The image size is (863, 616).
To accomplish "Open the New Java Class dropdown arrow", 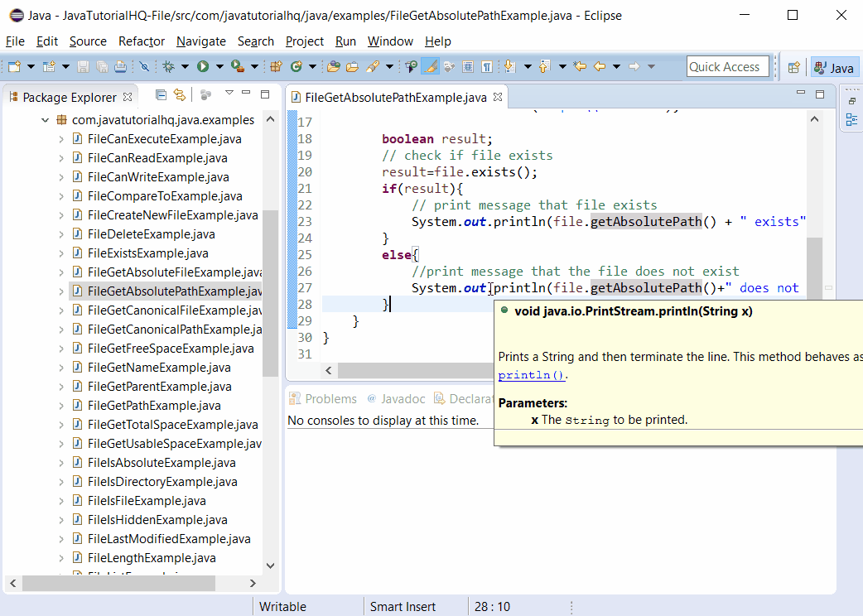I will click(x=312, y=66).
